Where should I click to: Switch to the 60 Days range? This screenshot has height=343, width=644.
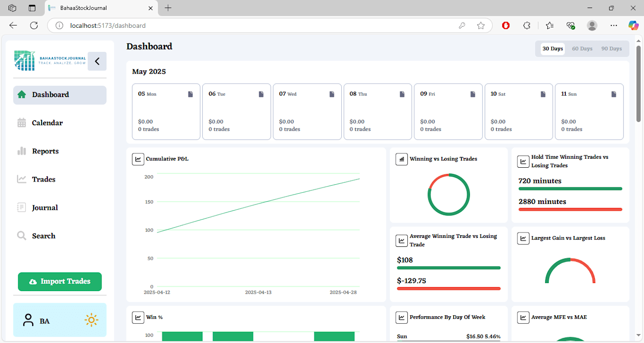click(x=582, y=49)
